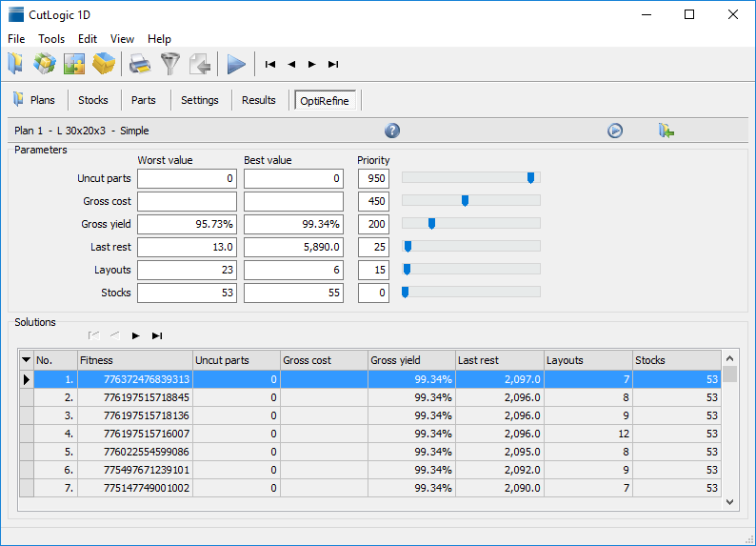Viewport: 756px width, 546px height.
Task: Click the solutions table scroll down arrow
Action: click(x=729, y=501)
